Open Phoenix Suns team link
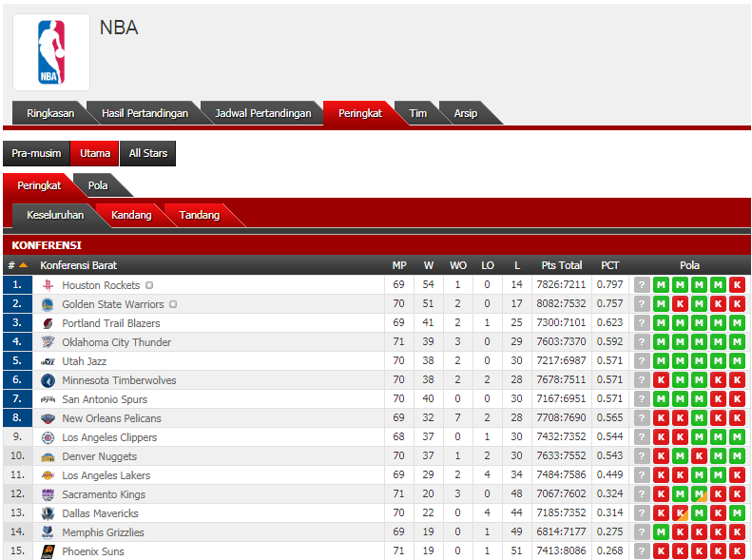Screen dimensions: 752x560 pos(93,551)
